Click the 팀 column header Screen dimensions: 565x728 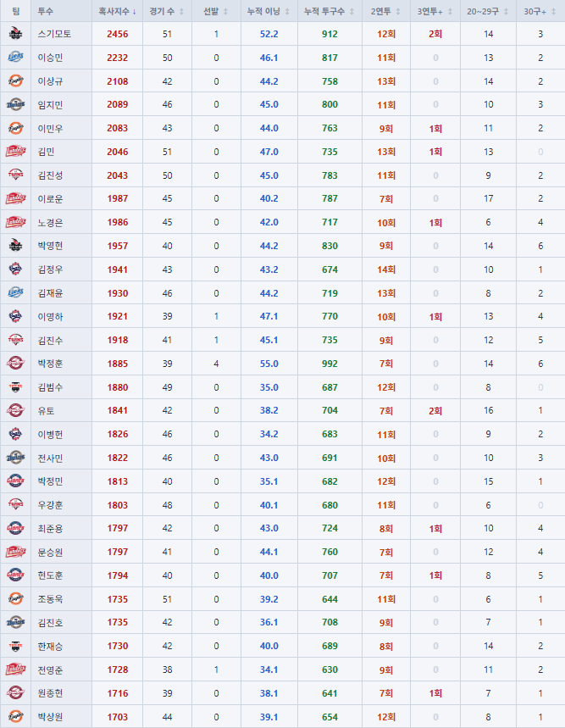[x=15, y=11]
